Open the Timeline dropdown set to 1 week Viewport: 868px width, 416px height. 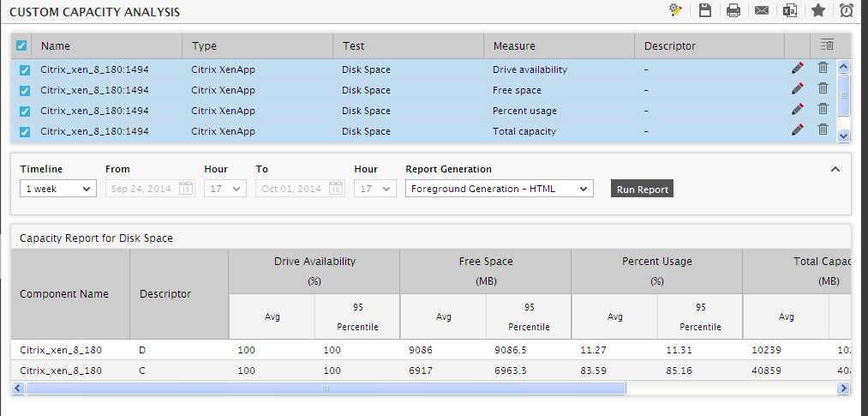pyautogui.click(x=58, y=189)
